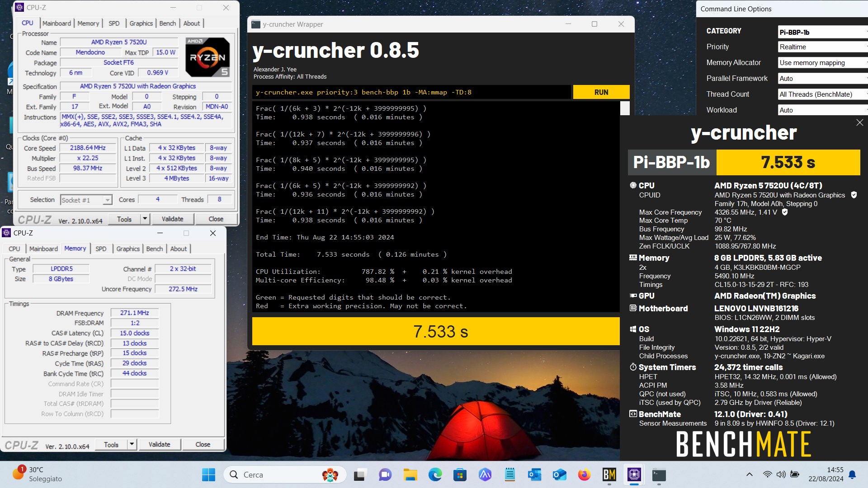Click the yellow 7.533 s result bar
Screen dimensions: 868x488
click(436, 331)
